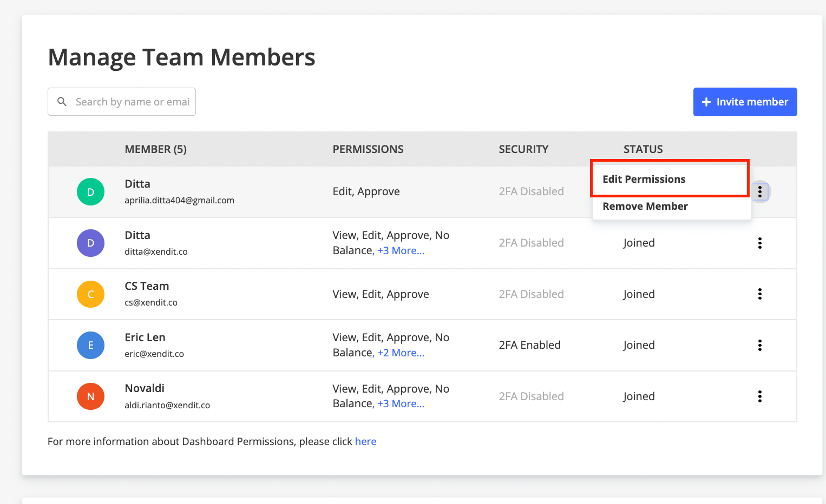Open the three-dot menu for Eric Len
826x504 pixels.
pyautogui.click(x=759, y=345)
